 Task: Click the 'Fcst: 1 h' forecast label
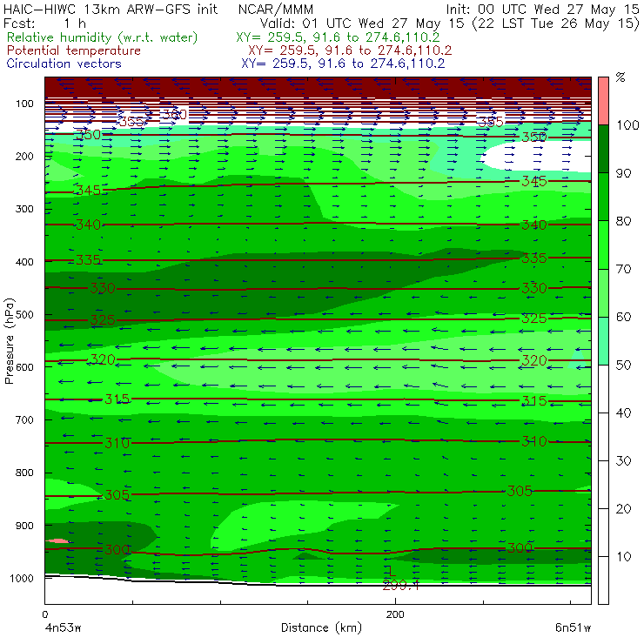[44, 23]
